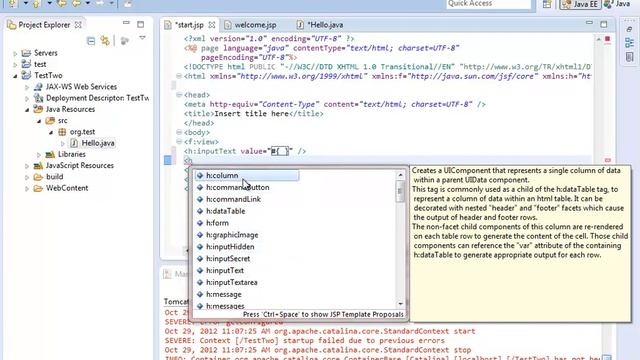The height and width of the screenshot is (360, 640).
Task: Close the Project Explorer tab X
Action: [x=78, y=25]
